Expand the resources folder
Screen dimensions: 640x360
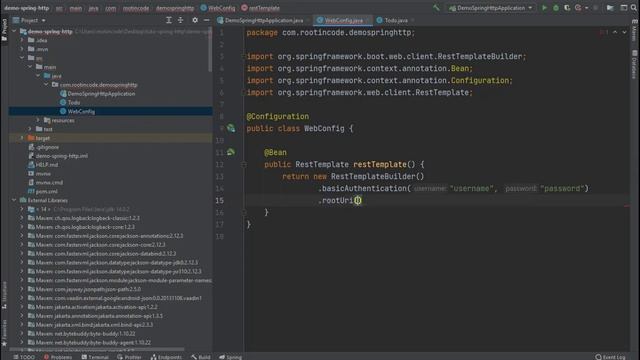[38, 120]
